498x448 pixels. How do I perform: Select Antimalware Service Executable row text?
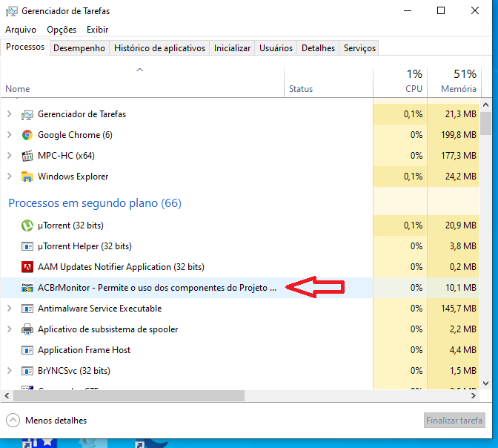point(100,309)
